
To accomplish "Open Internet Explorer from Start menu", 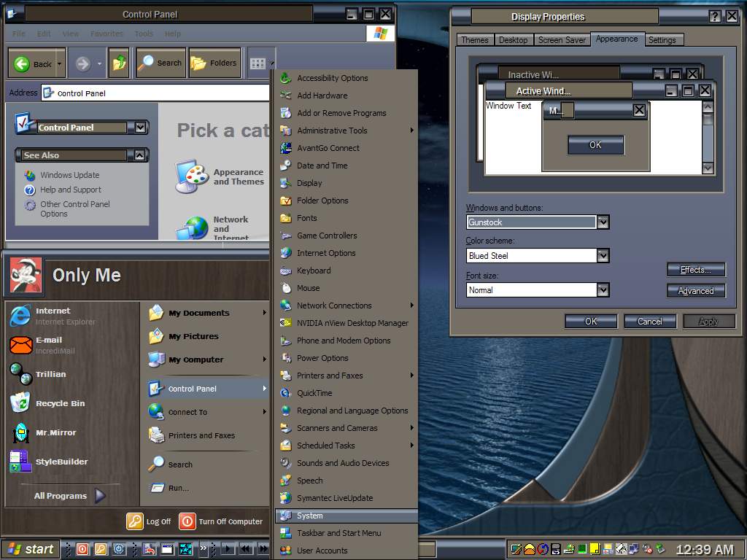I will pyautogui.click(x=21, y=316).
